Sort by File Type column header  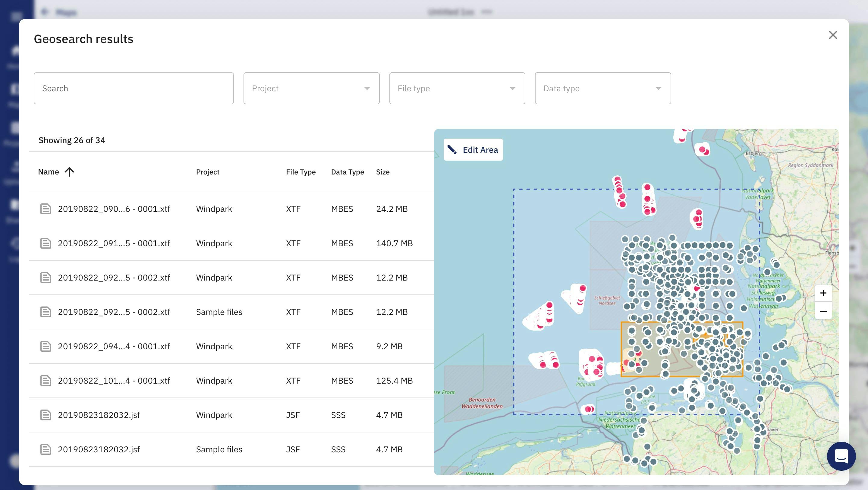point(300,172)
